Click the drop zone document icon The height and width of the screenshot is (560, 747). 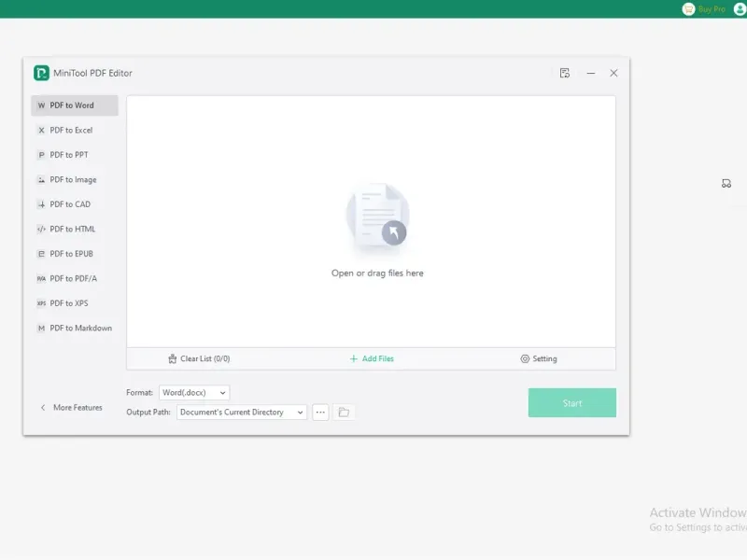377,216
